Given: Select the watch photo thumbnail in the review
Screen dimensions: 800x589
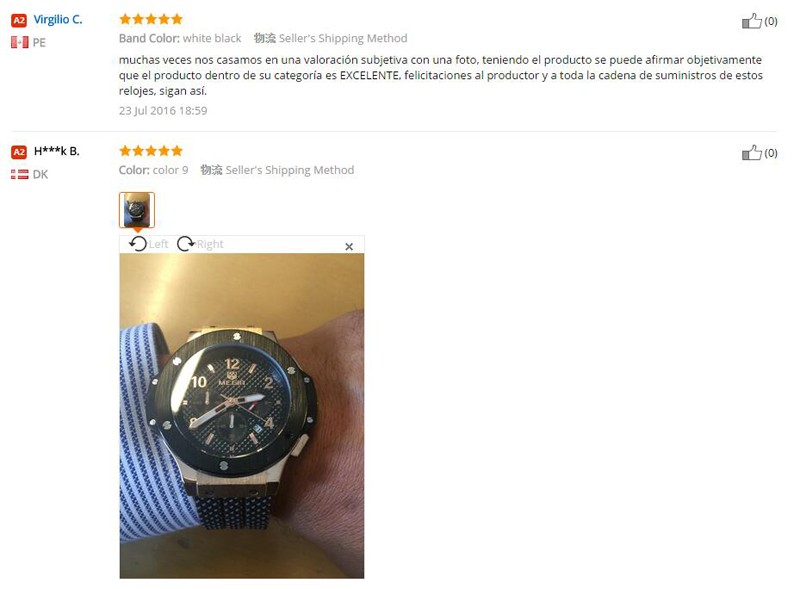Looking at the screenshot, I should click(x=137, y=210).
